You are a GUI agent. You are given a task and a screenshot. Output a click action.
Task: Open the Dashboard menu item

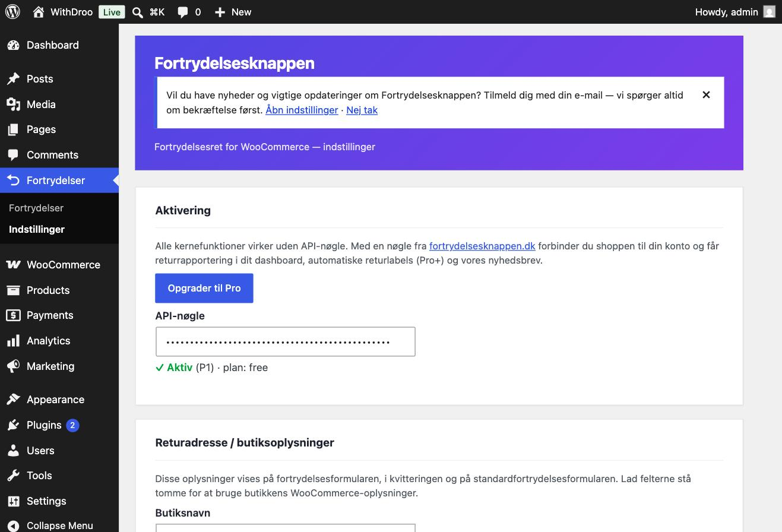[x=59, y=45]
